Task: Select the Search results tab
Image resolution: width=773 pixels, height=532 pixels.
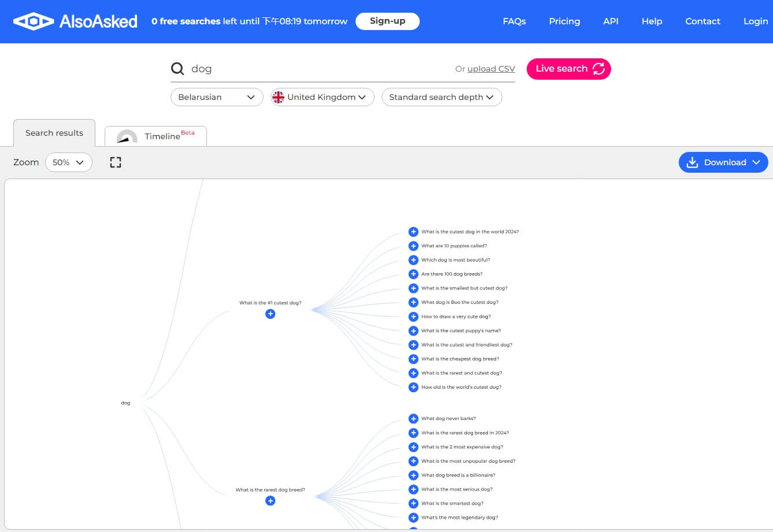Action: (x=54, y=133)
